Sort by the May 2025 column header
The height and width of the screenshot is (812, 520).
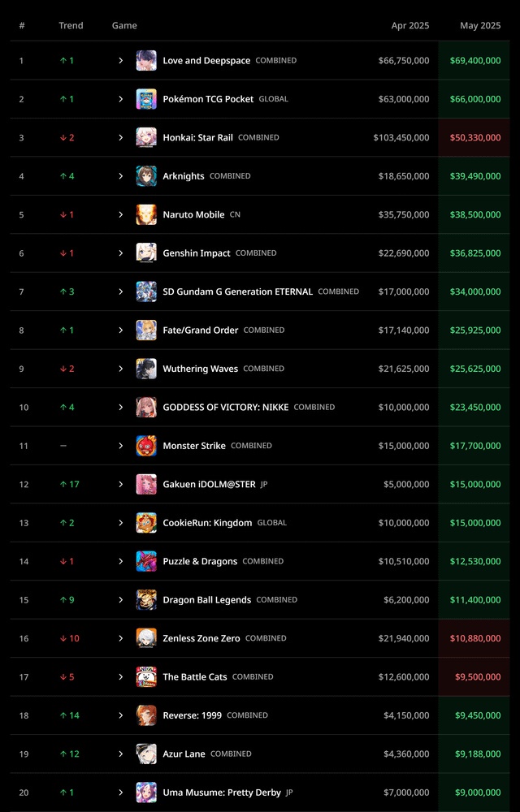tap(480, 26)
